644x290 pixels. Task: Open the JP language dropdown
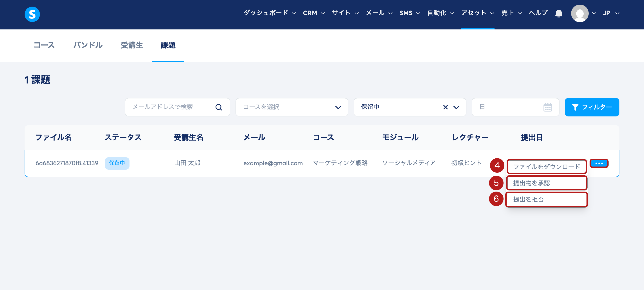coord(611,13)
